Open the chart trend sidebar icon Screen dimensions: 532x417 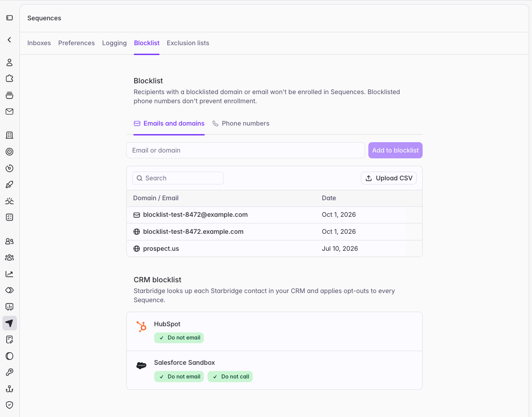10,274
